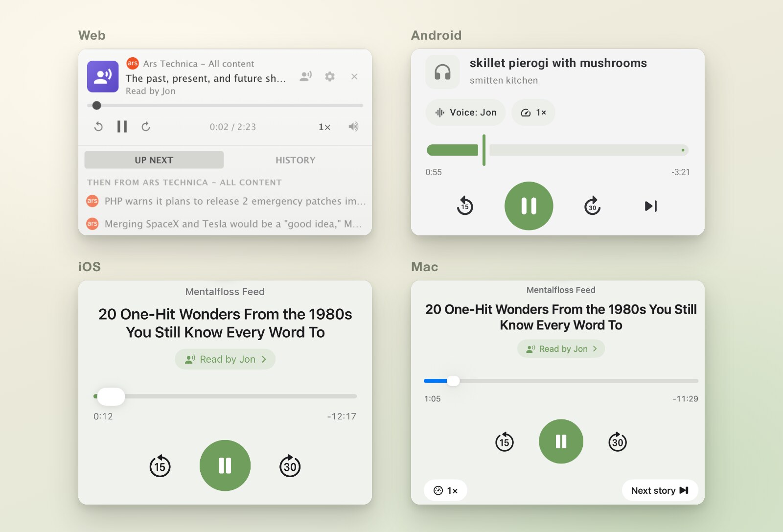
Task: Skip to next story on Android
Action: 651,206
